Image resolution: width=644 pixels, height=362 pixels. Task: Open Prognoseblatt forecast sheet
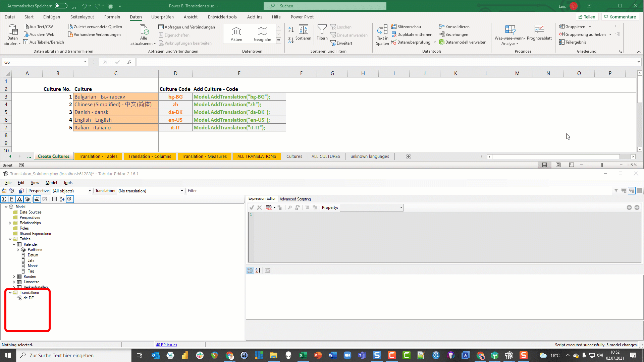(539, 33)
